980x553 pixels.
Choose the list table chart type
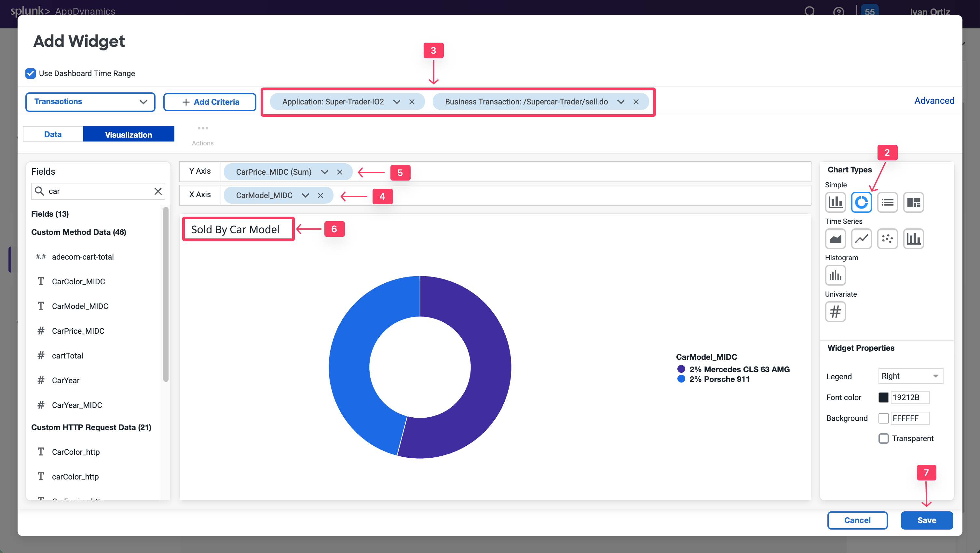point(887,202)
